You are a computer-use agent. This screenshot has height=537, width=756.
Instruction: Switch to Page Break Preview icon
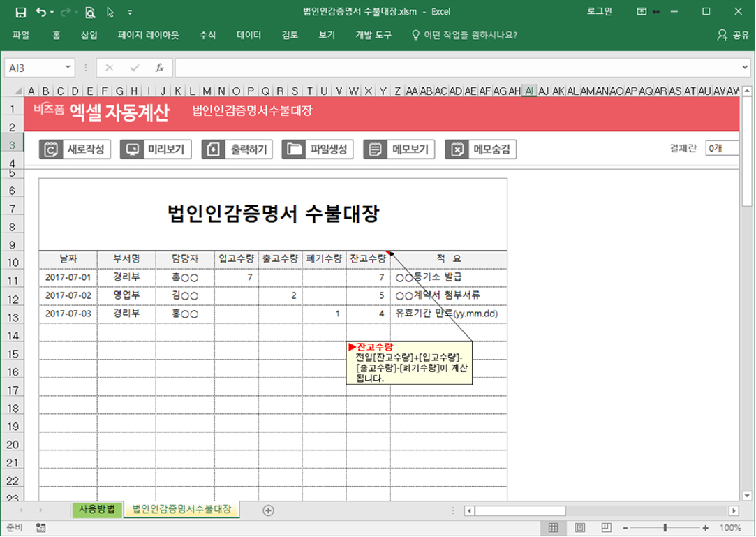[x=606, y=528]
